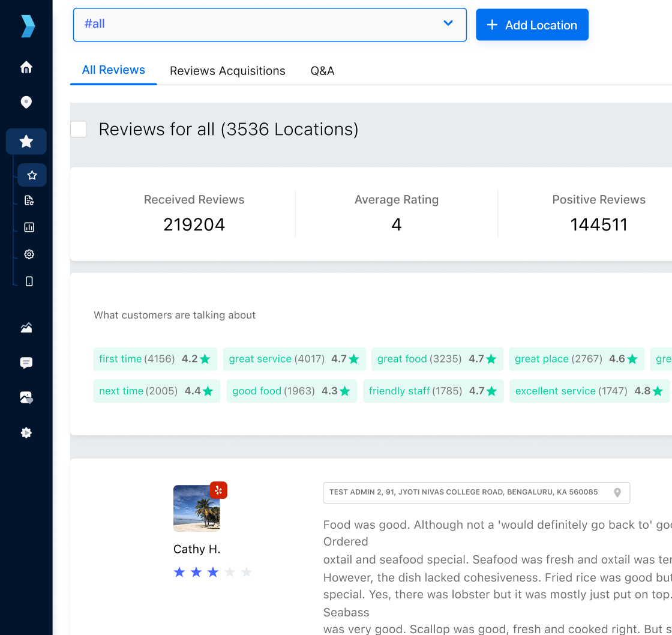Open the bottom settings gear icon
The height and width of the screenshot is (635, 672).
pyautogui.click(x=26, y=433)
